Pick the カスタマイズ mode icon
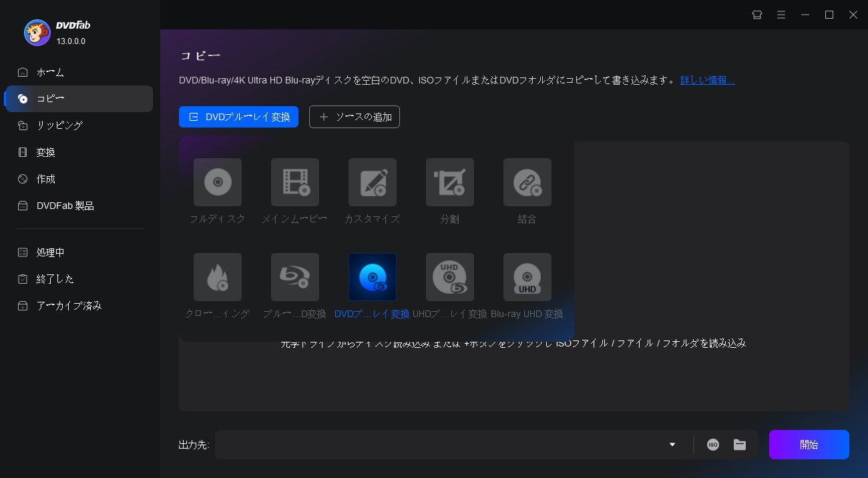Viewport: 868px width, 478px height. point(373,182)
